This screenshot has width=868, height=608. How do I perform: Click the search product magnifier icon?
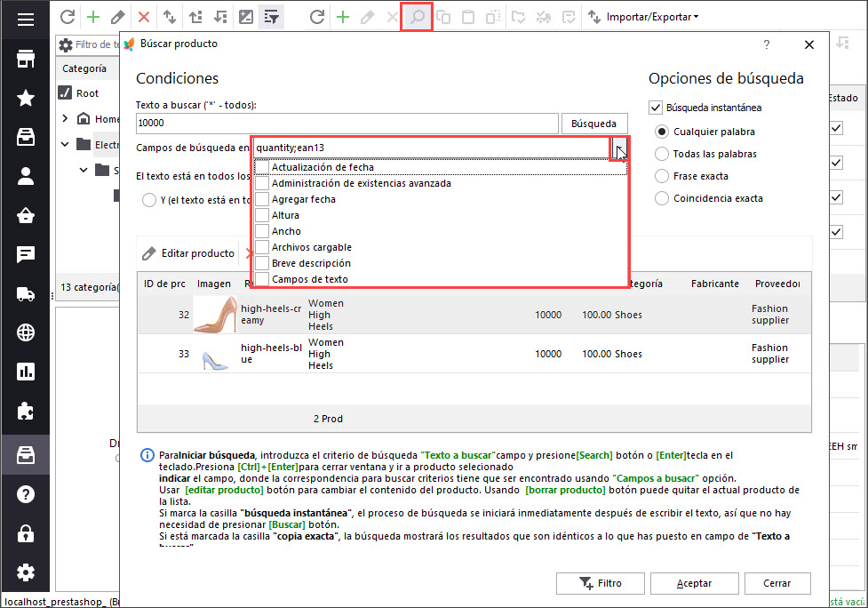click(x=417, y=17)
